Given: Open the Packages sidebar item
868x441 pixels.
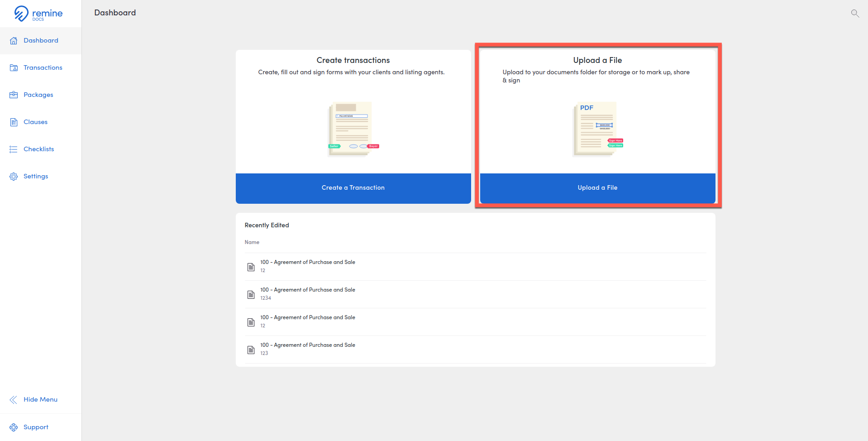Looking at the screenshot, I should (x=41, y=95).
